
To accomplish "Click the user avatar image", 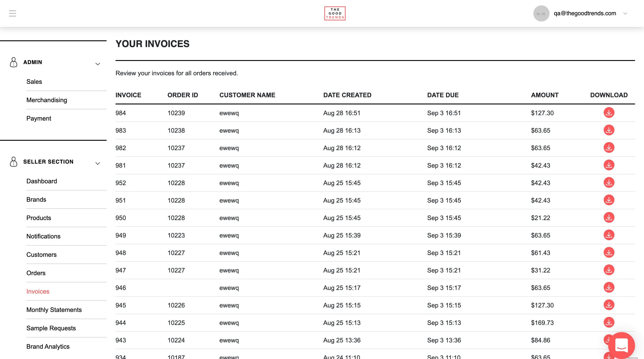I will (x=541, y=13).
